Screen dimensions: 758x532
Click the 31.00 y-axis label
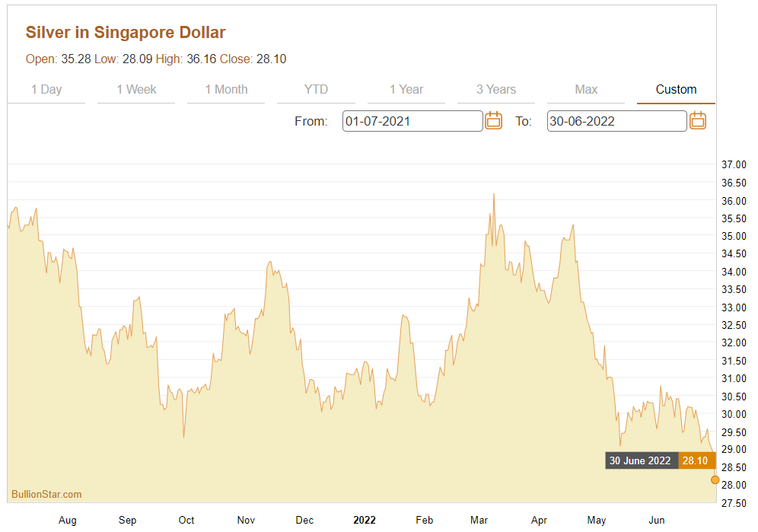tap(734, 379)
